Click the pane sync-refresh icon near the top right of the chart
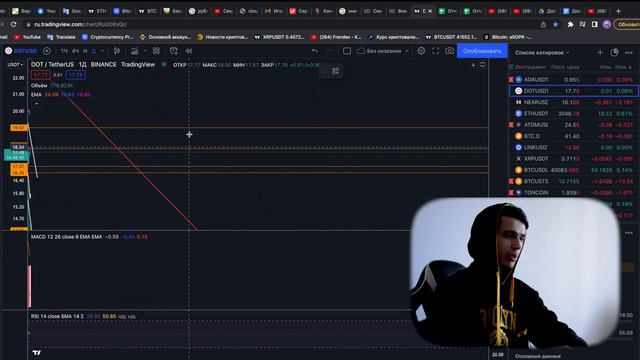The image size is (640, 360). pos(482,64)
